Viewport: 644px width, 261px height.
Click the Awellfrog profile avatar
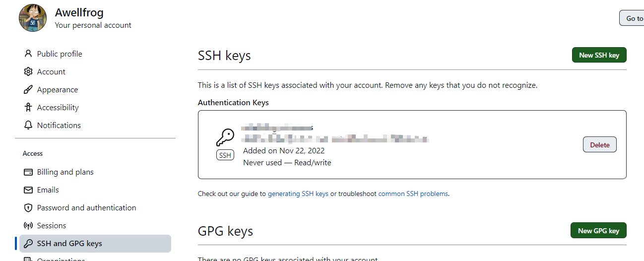click(33, 18)
